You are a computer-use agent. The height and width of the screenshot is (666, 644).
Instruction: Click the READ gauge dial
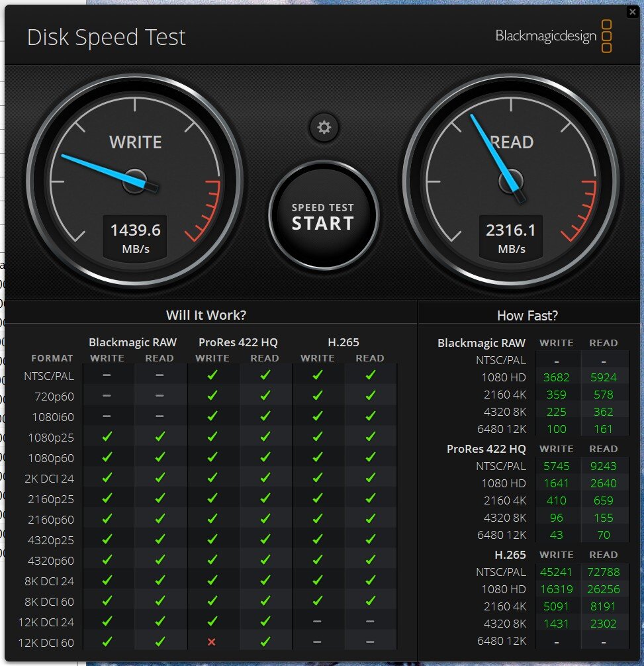pyautogui.click(x=511, y=181)
